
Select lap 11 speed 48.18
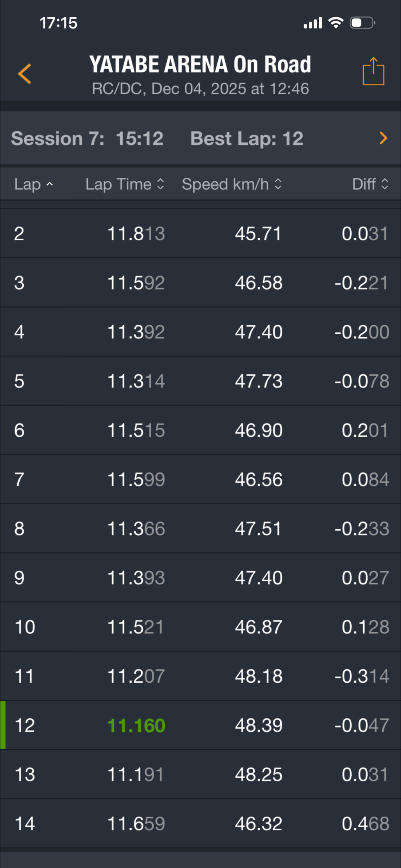coord(259,676)
